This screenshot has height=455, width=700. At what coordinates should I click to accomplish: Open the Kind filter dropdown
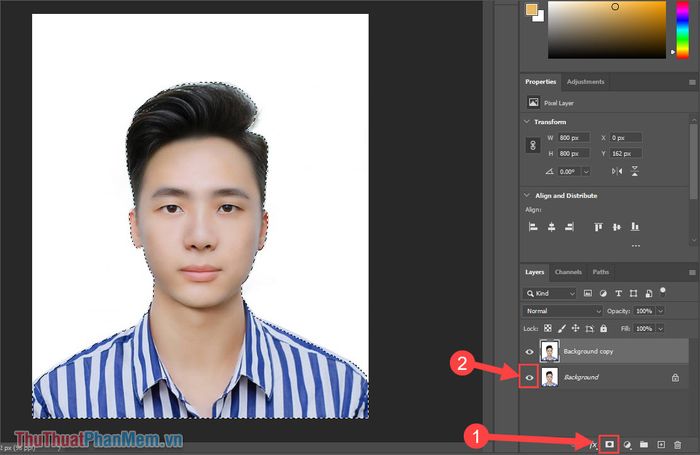click(x=550, y=293)
